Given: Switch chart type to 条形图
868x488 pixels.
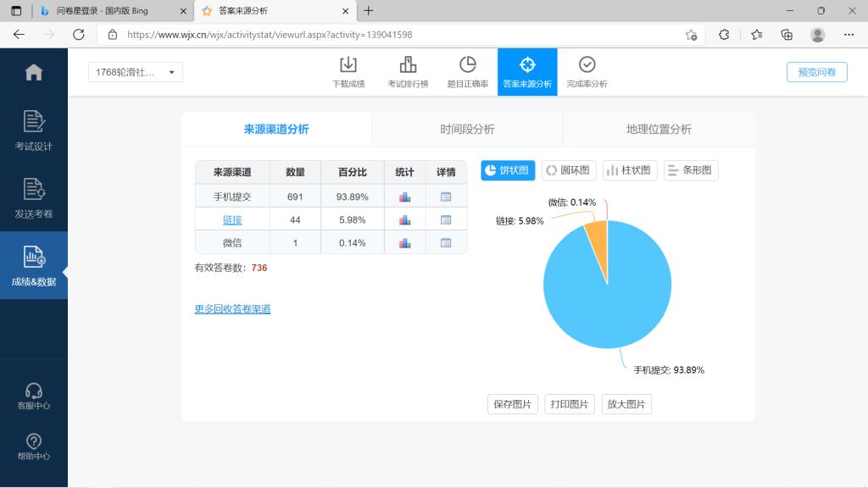Looking at the screenshot, I should (691, 170).
